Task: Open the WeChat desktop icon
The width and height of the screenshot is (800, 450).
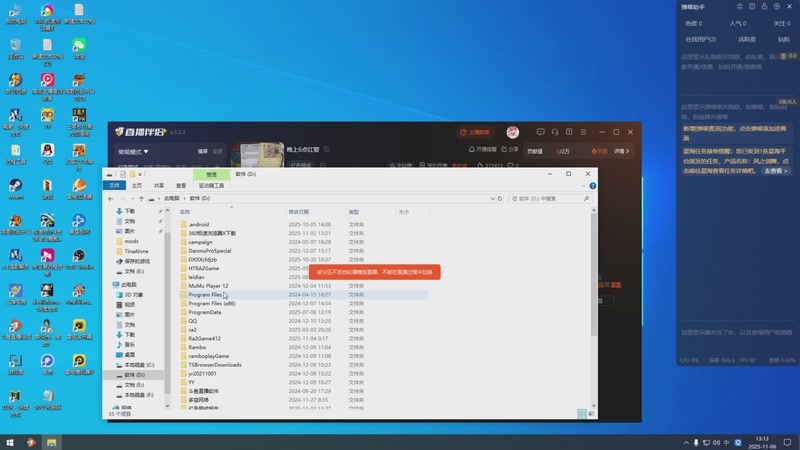Action: pyautogui.click(x=79, y=48)
